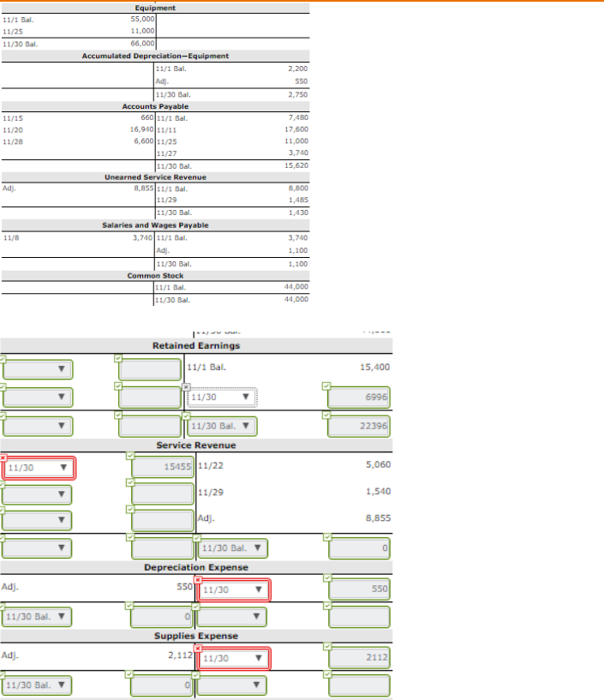
Task: Click the 15,400 Retained Earnings opening balance
Action: (375, 367)
